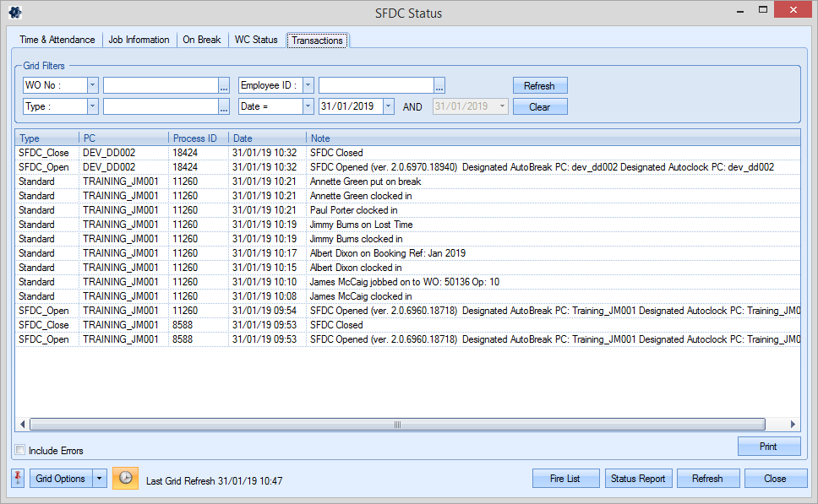Viewport: 818px width, 504px height.
Task: Click the scrollbar right arrow
Action: point(793,425)
